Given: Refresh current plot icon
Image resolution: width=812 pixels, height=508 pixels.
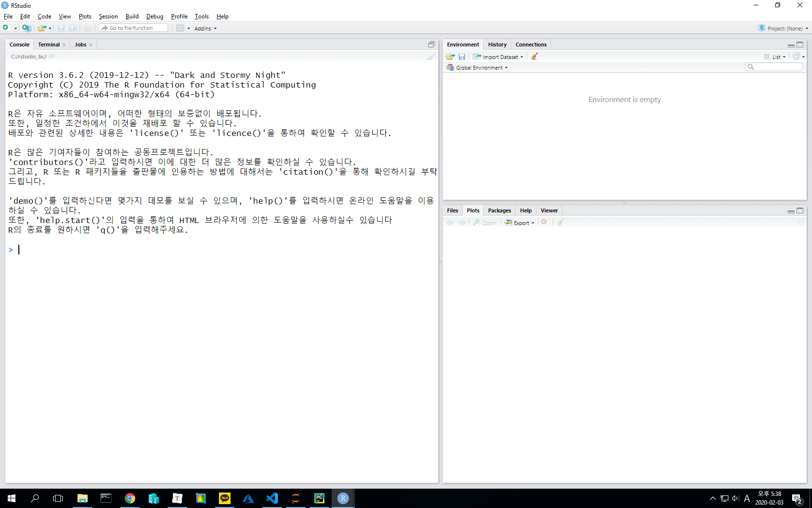Looking at the screenshot, I should click(x=800, y=222).
